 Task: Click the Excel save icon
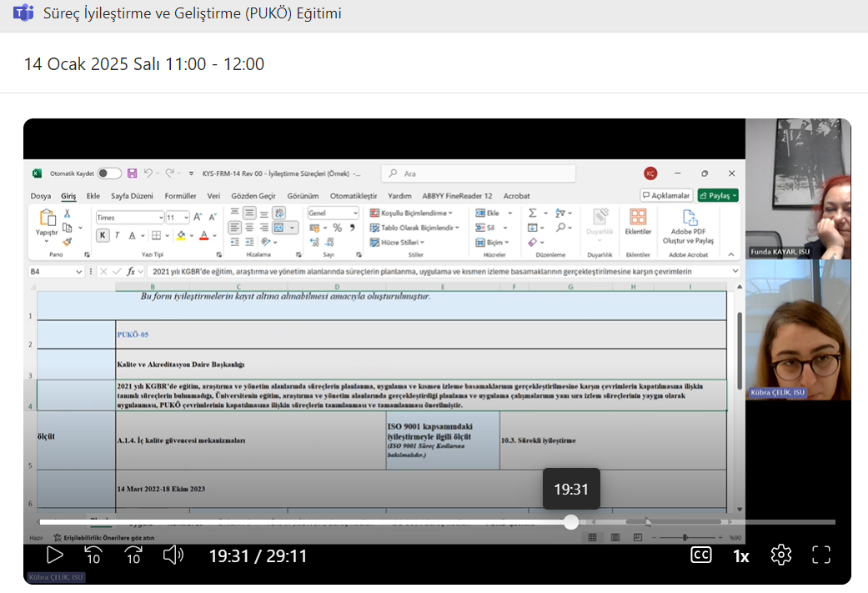(x=132, y=173)
